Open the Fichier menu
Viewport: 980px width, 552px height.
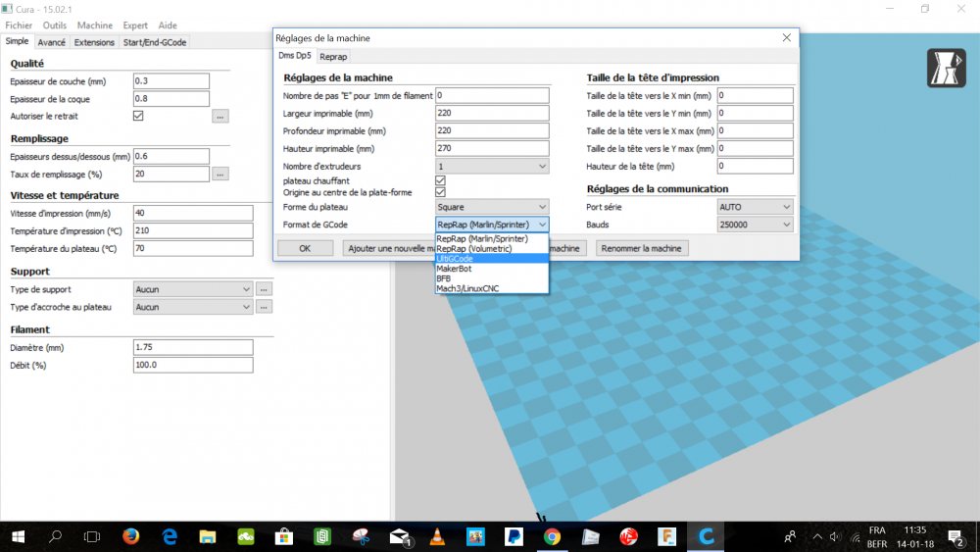(19, 25)
